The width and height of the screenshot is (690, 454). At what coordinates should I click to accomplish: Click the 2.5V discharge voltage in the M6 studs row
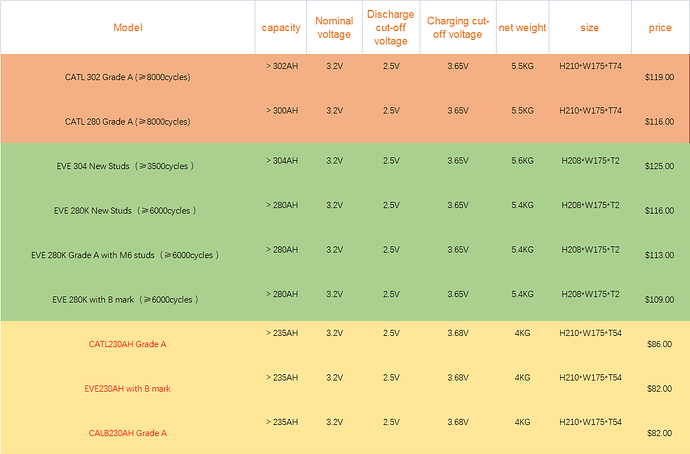tap(391, 249)
